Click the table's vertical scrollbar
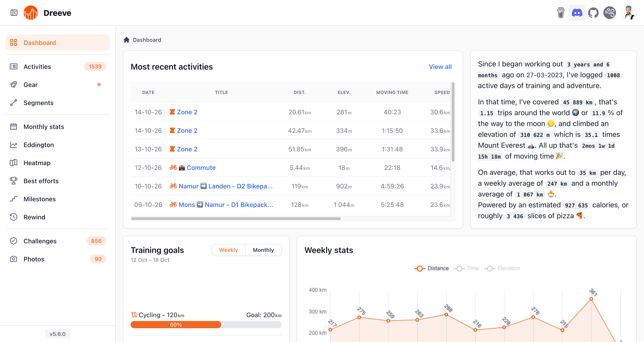The height and width of the screenshot is (342, 644). click(x=453, y=122)
